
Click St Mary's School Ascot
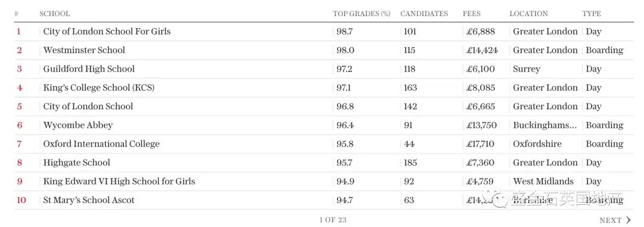coord(89,200)
